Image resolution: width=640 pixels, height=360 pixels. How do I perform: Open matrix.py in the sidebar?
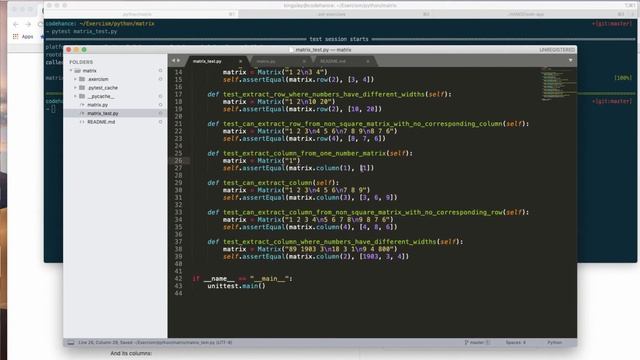pyautogui.click(x=98, y=105)
